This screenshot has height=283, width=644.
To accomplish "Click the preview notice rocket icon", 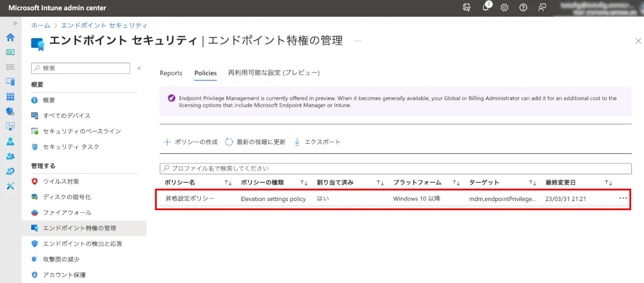I will (171, 99).
